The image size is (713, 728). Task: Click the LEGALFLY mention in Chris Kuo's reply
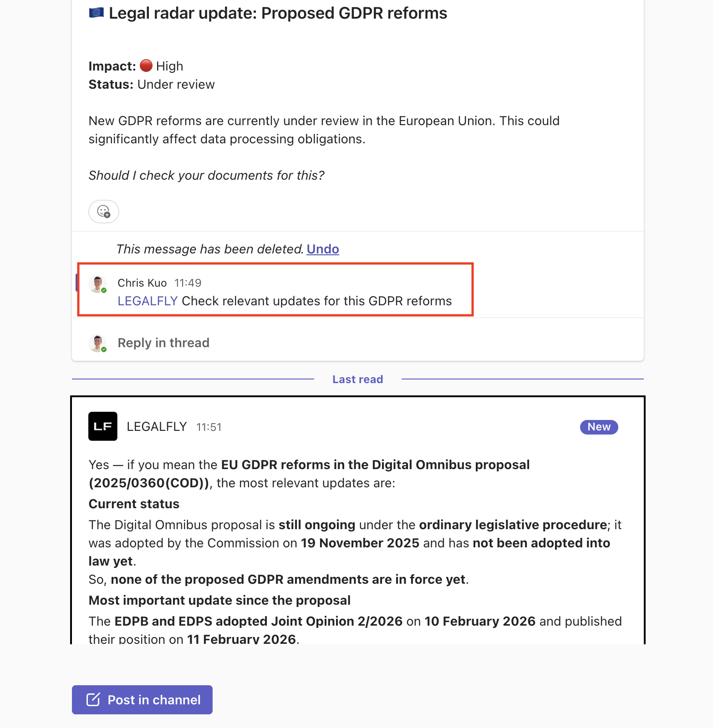[x=148, y=301]
